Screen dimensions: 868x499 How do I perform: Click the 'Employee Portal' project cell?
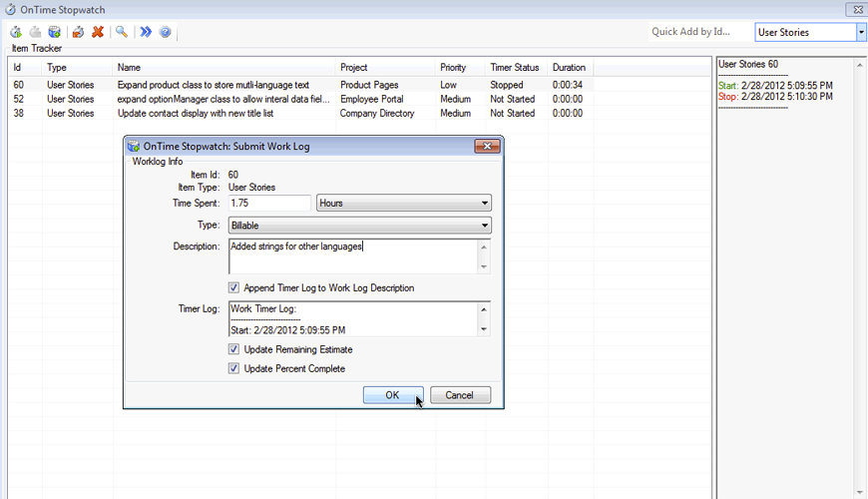point(371,99)
